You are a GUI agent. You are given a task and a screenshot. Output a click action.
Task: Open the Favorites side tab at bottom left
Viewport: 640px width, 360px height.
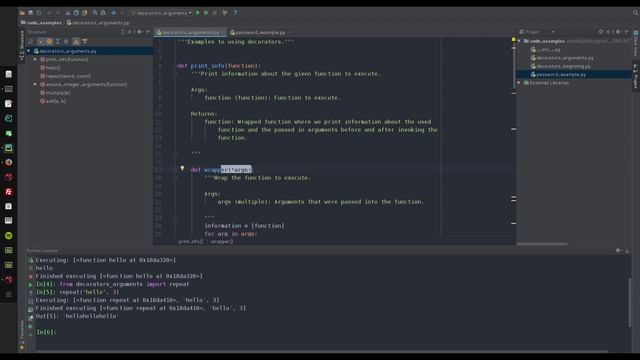(x=22, y=335)
